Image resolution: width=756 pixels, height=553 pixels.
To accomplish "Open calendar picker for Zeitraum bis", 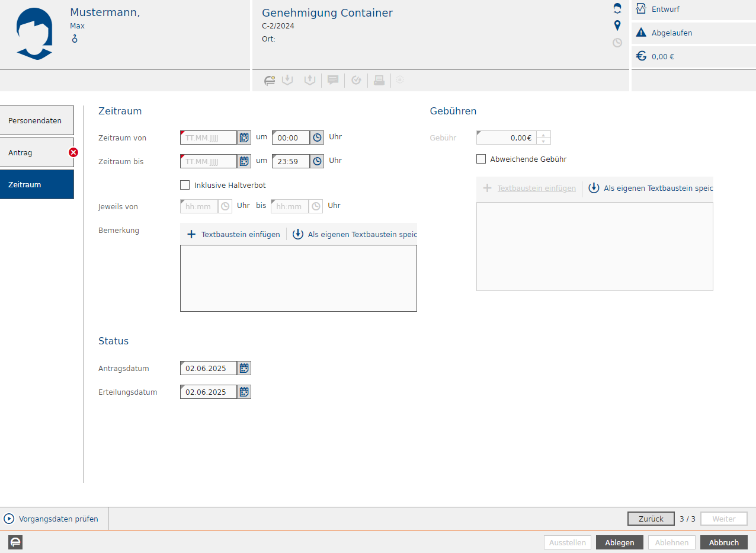I will tap(244, 161).
